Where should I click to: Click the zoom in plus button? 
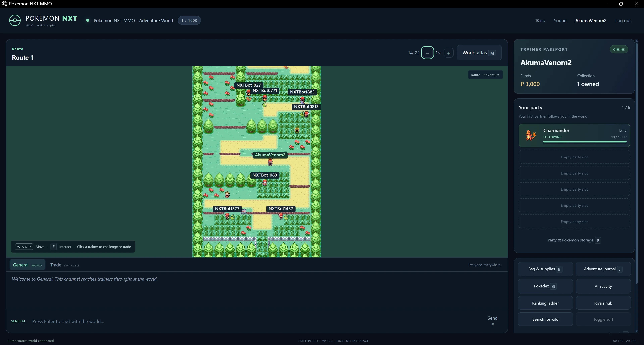point(449,53)
